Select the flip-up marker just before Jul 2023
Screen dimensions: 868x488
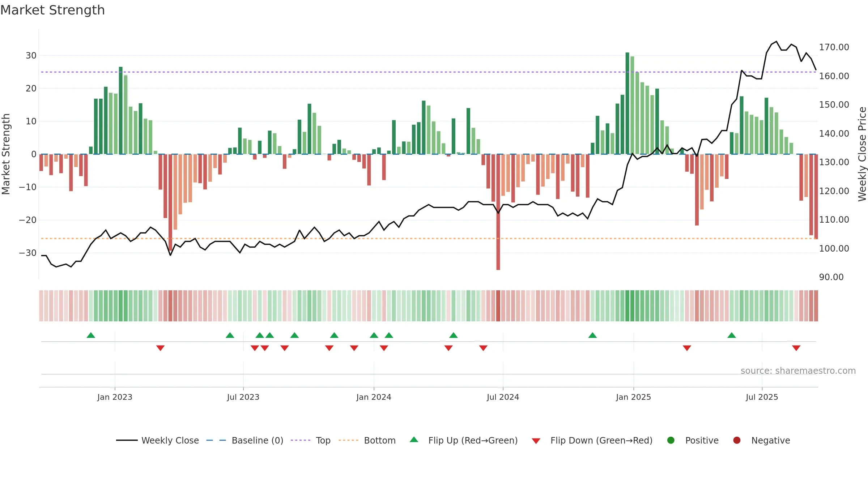(230, 335)
